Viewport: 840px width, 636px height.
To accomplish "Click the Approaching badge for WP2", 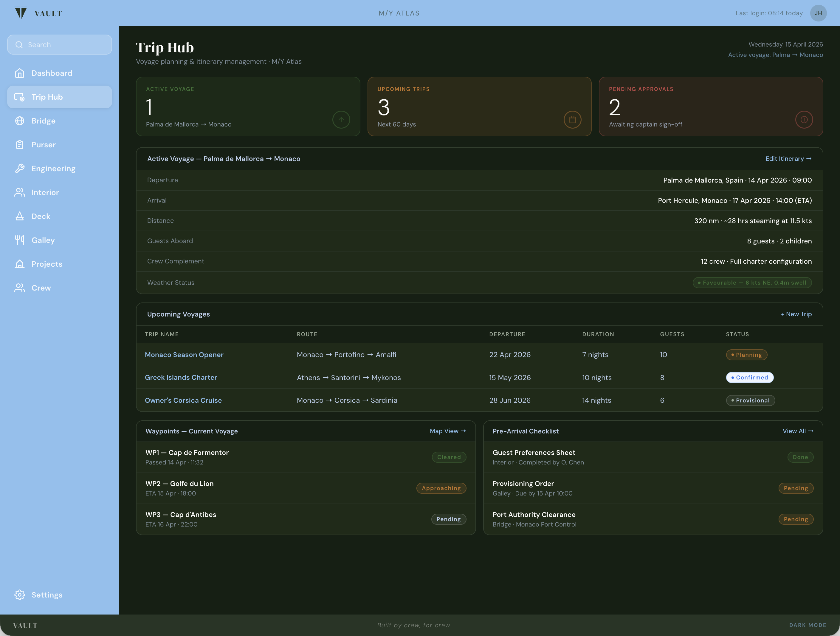I will 441,488.
